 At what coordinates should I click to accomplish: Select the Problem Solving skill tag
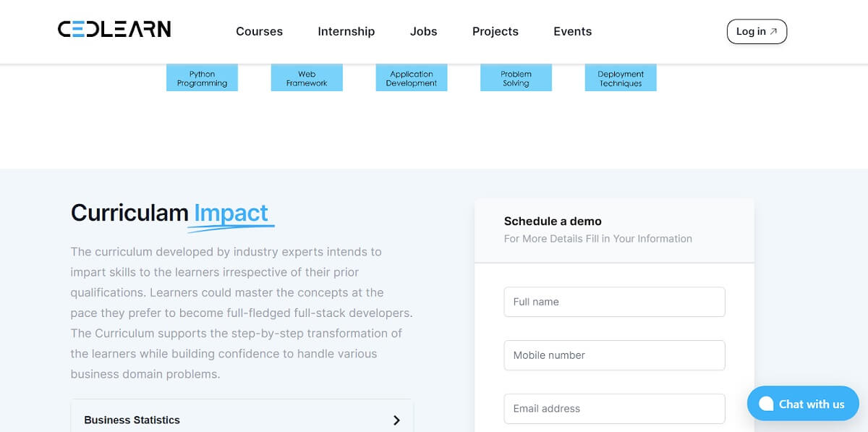(x=516, y=77)
